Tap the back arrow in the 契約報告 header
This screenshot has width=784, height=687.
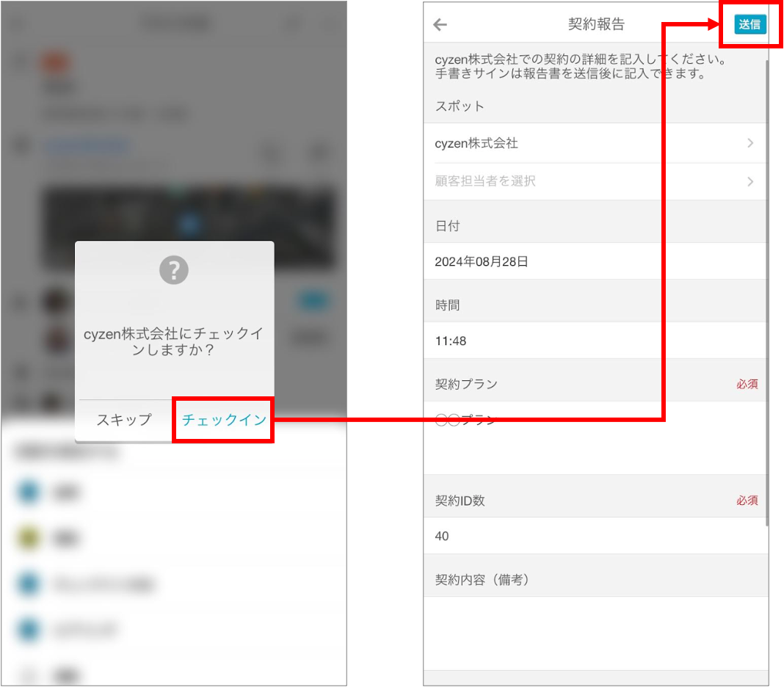coord(440,24)
